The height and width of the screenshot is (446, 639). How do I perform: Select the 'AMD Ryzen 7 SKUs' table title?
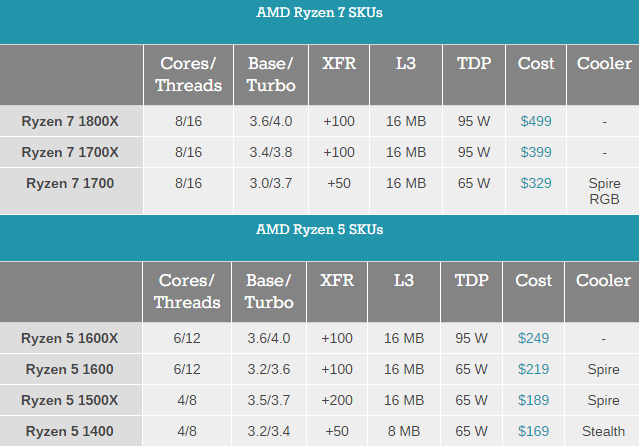click(320, 13)
